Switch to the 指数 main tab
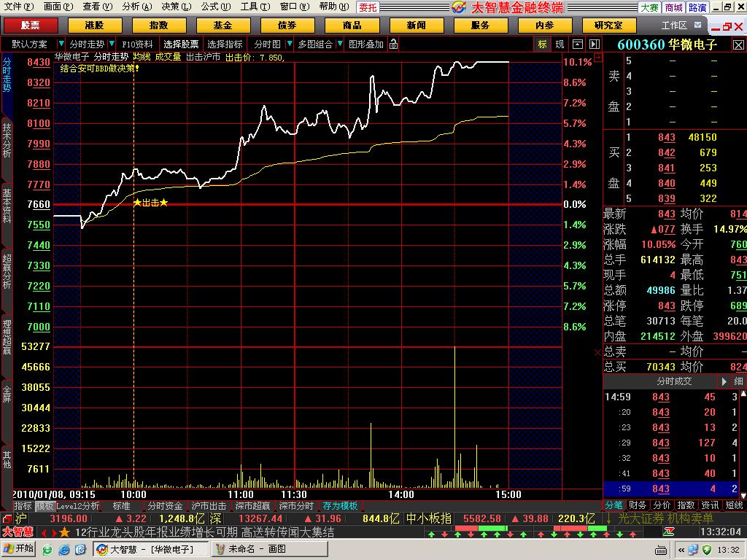 158,26
